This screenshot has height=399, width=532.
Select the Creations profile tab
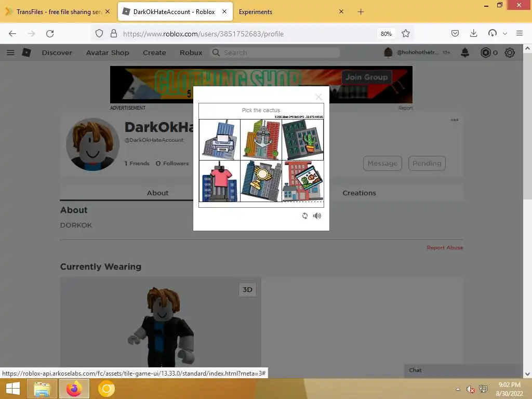(x=359, y=193)
